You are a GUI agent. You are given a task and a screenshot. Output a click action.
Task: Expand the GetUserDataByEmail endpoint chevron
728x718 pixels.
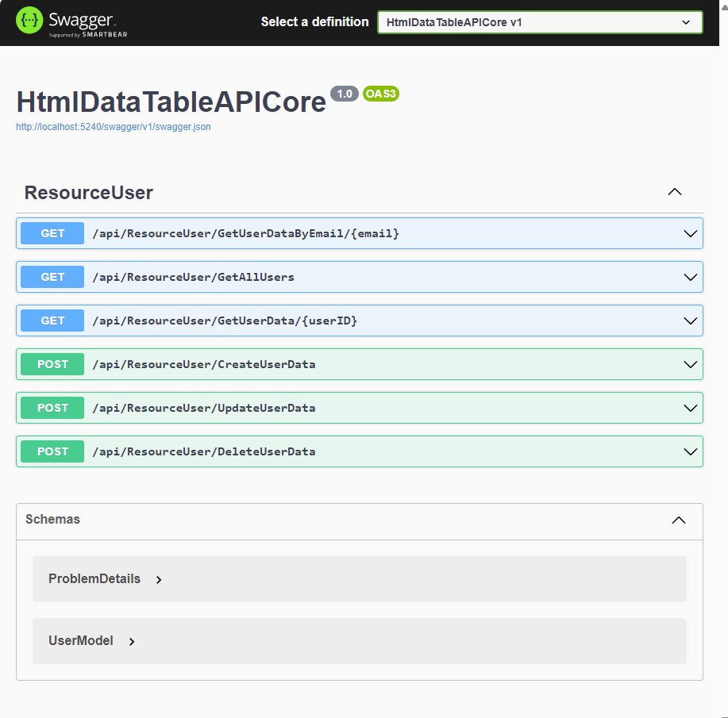tap(690, 234)
